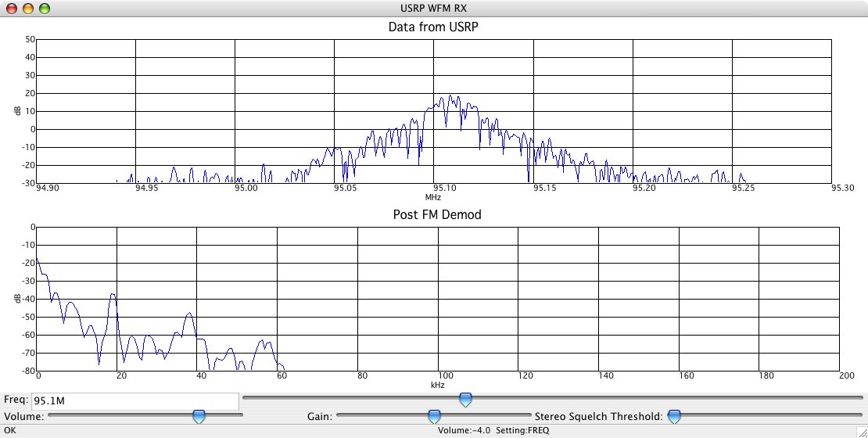Click the Freq input field showing 95.1M
868x438 pixels.
coord(135,401)
